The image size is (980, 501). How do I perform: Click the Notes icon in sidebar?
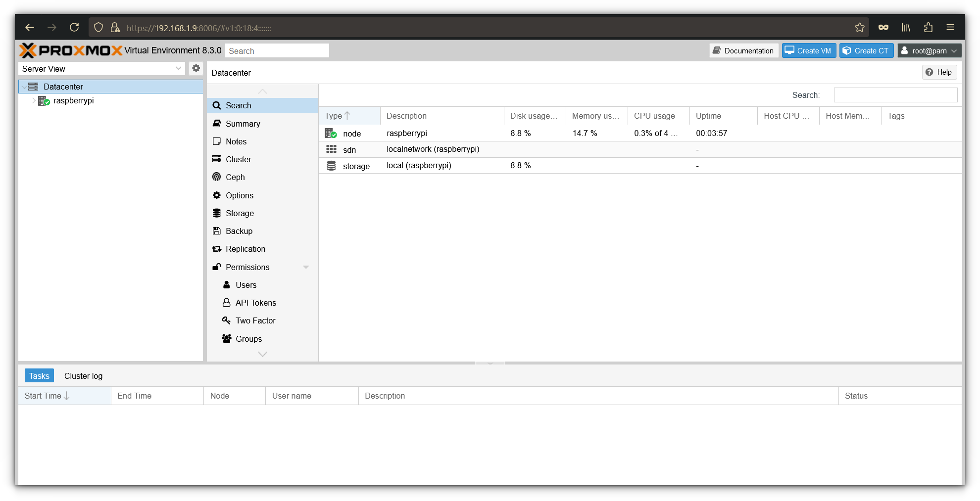coord(217,141)
